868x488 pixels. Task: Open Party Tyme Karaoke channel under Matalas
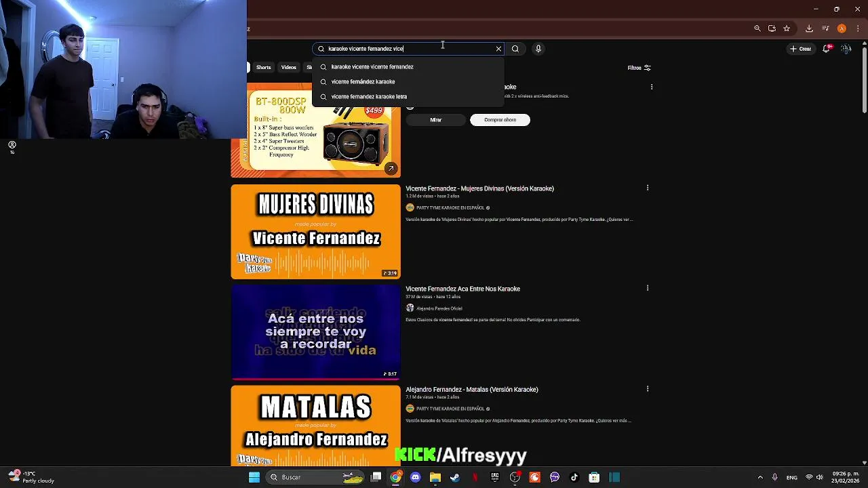450,409
